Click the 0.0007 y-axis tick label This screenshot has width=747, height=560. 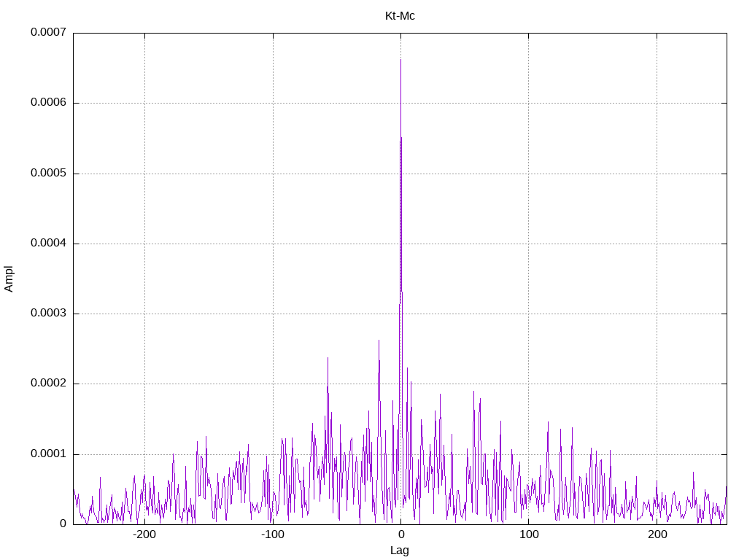point(49,32)
